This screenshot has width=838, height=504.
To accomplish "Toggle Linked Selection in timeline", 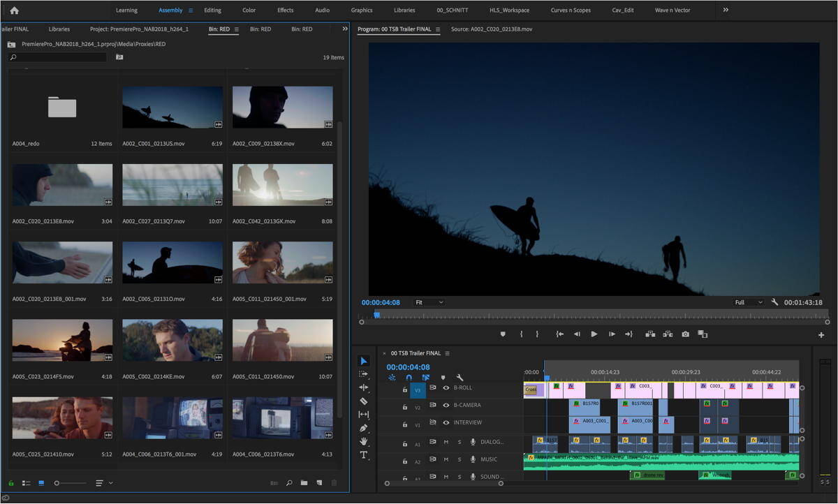I will pos(425,378).
